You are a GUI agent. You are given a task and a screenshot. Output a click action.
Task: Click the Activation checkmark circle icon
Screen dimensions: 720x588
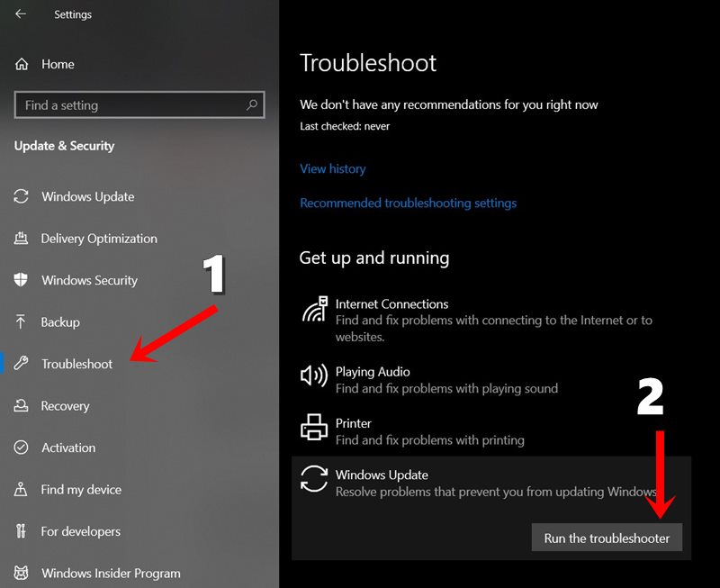point(21,448)
